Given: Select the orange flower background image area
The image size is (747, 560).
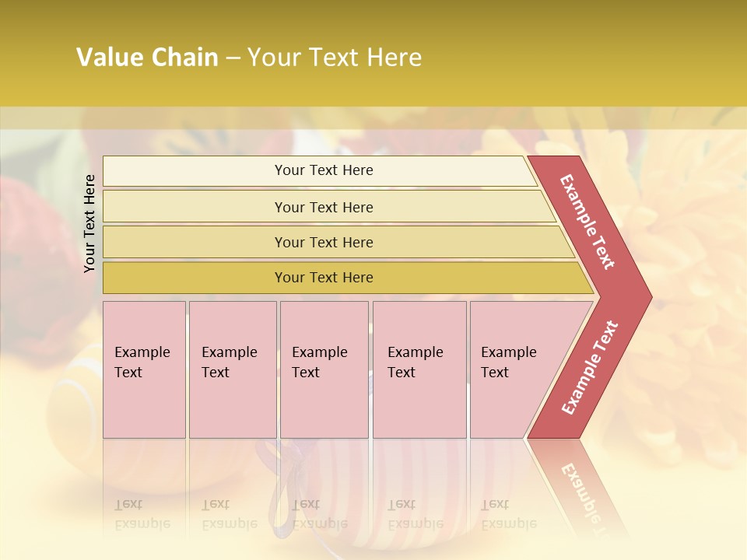Looking at the screenshot, I should (x=686, y=285).
